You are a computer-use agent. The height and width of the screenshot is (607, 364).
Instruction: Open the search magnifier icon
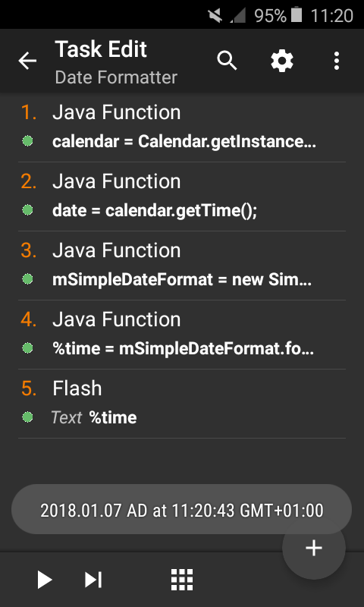coord(227,61)
